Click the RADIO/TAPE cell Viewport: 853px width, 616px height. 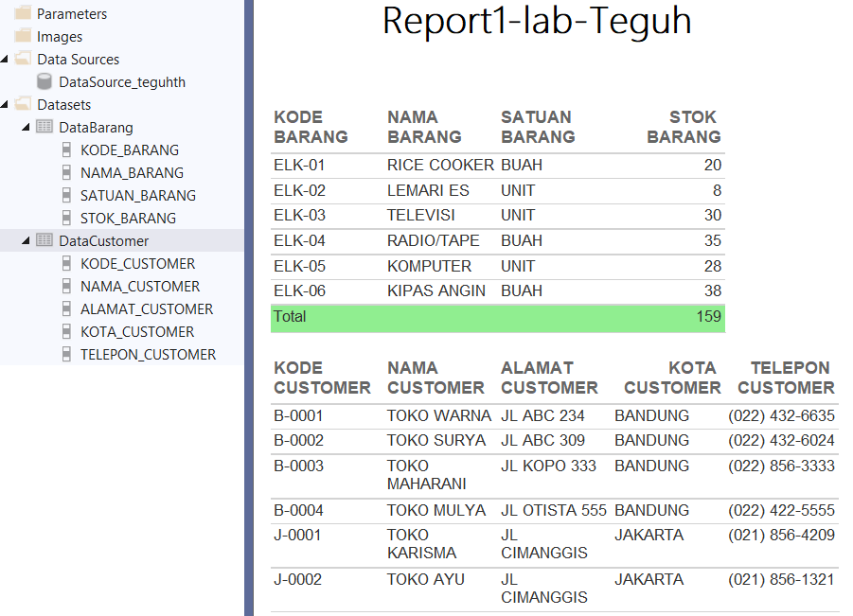[x=433, y=240]
